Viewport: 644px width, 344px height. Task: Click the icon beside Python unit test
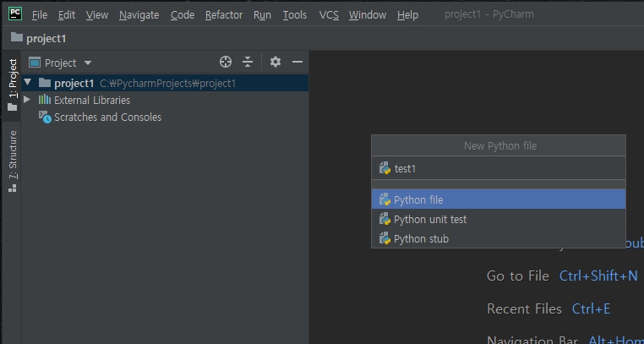[x=385, y=219]
